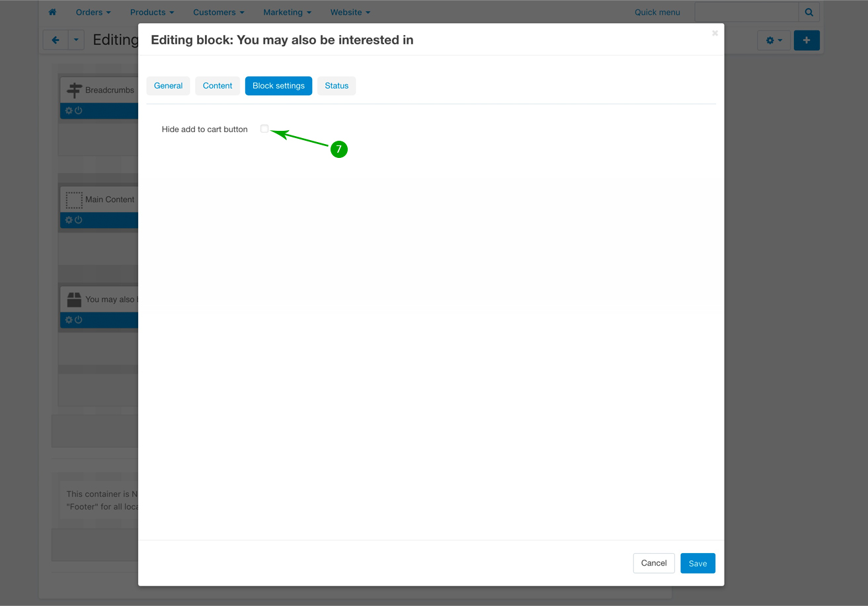Open gear settings of 'You may also' block
This screenshot has height=606, width=868.
tap(69, 320)
